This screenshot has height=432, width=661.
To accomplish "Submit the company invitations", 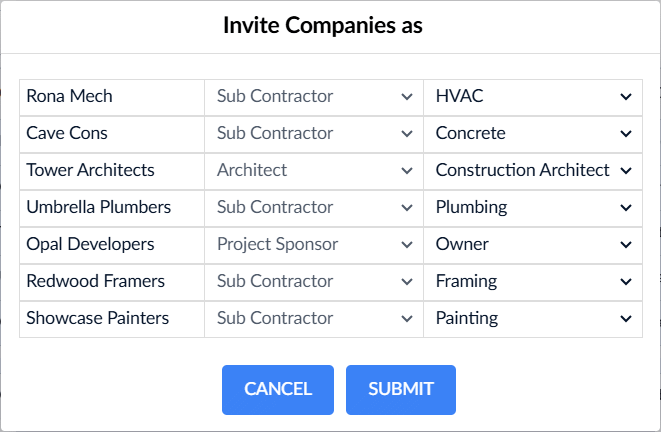I will 401,390.
